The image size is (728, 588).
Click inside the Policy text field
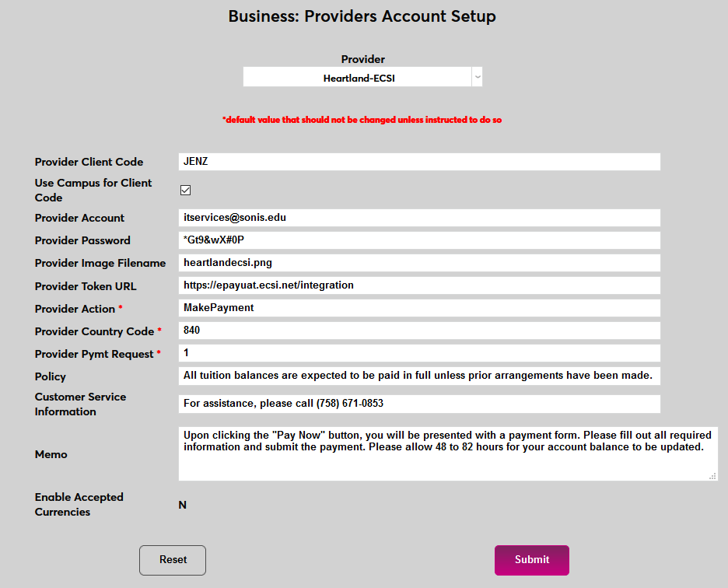(419, 376)
